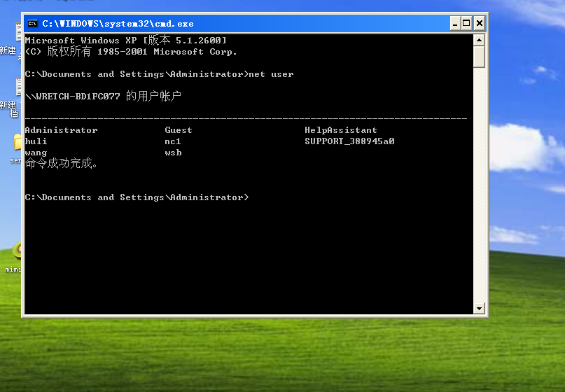Click the cmd.exe title bar text

[x=118, y=24]
